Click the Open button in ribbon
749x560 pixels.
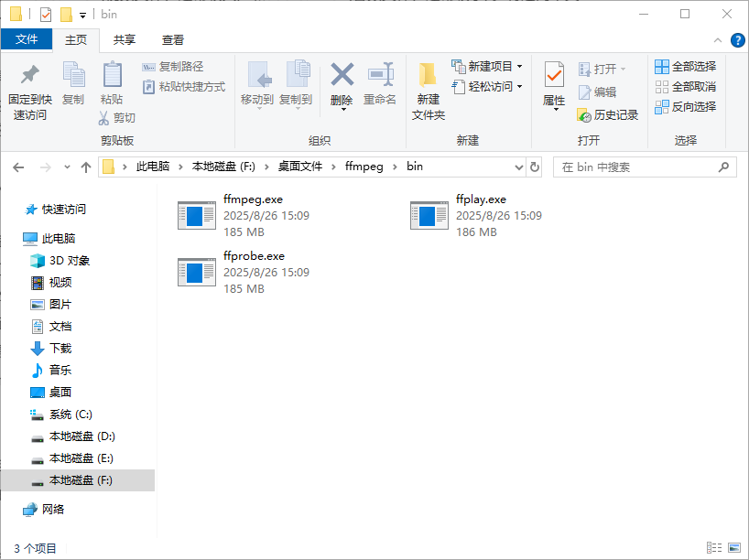602,70
